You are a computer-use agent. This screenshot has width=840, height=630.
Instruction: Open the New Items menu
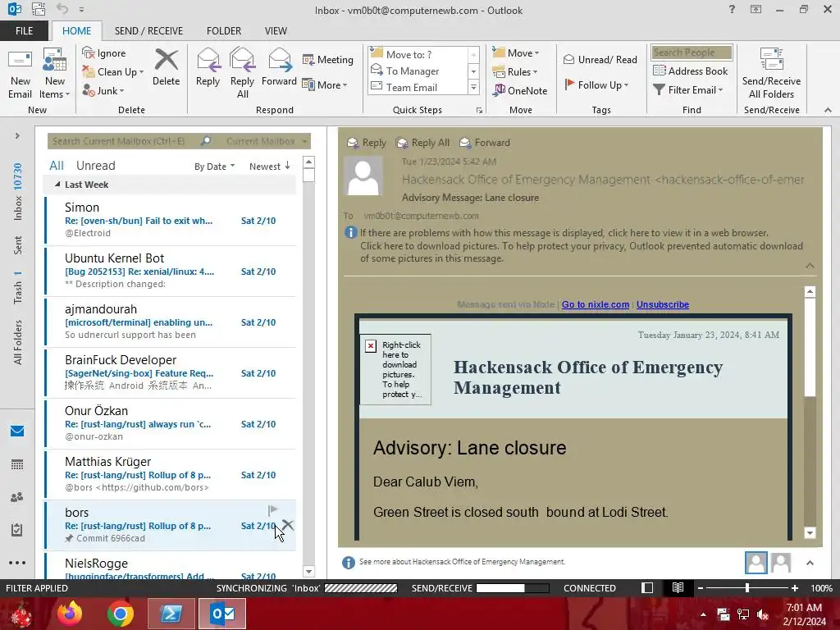(x=55, y=74)
